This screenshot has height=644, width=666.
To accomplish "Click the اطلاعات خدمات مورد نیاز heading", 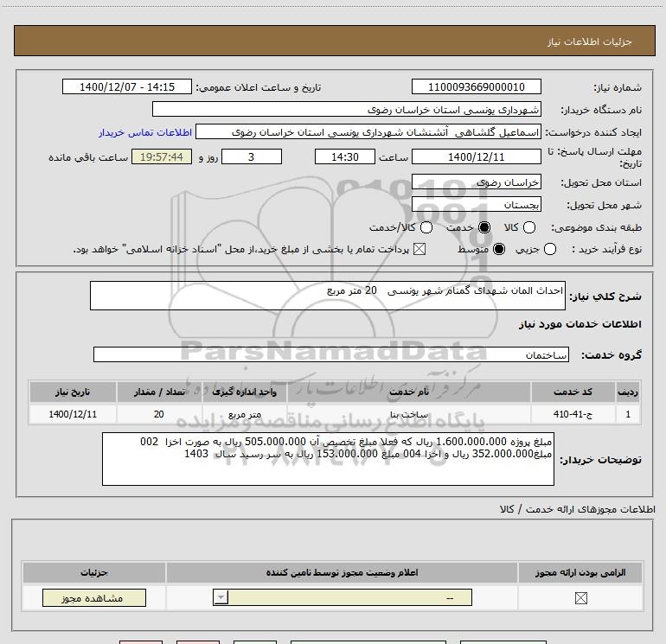I will (580, 324).
